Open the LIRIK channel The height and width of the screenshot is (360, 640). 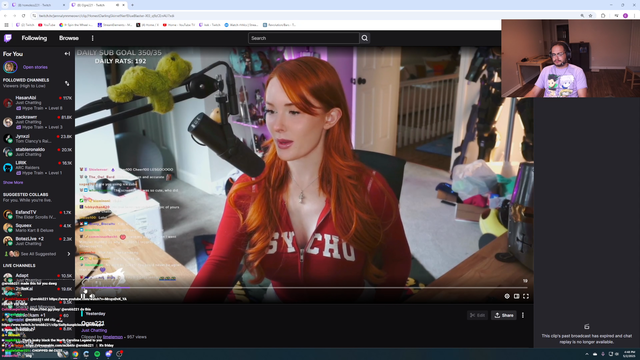(37, 167)
